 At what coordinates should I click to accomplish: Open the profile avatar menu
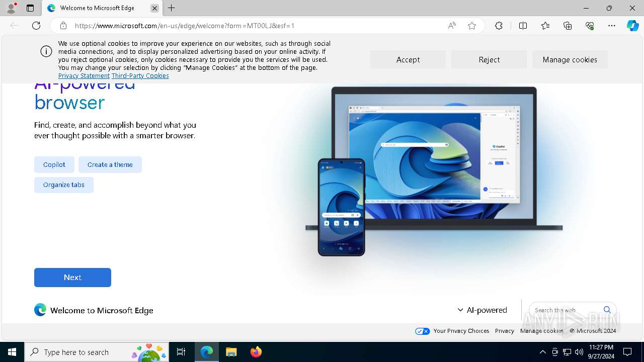(11, 8)
